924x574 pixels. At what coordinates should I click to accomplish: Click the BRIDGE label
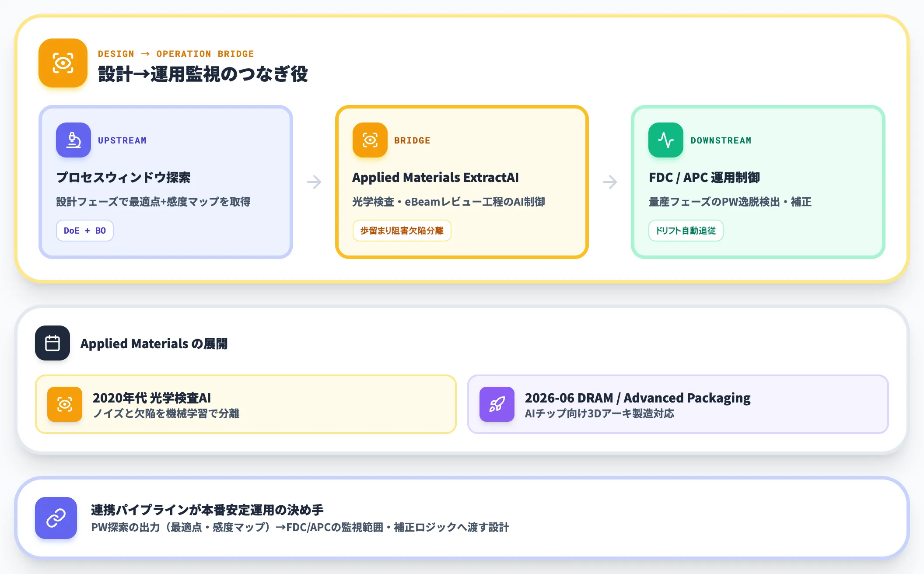[412, 140]
